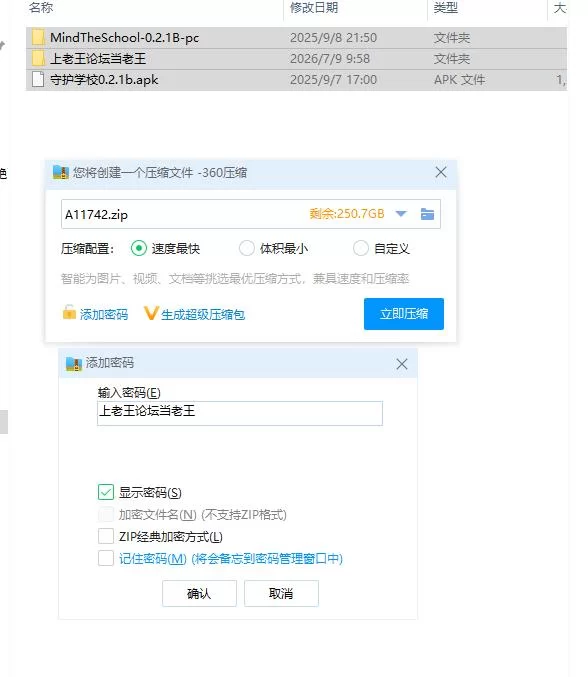Image resolution: width=588 pixels, height=677 pixels.
Task: Select the 上老王论坛当老王 folder icon
Action: pos(38,58)
